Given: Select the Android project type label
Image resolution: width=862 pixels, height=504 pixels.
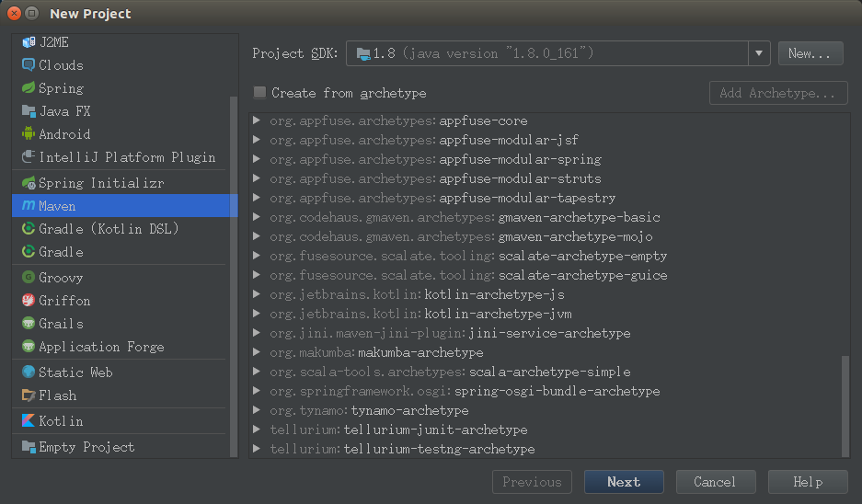Looking at the screenshot, I should point(64,134).
